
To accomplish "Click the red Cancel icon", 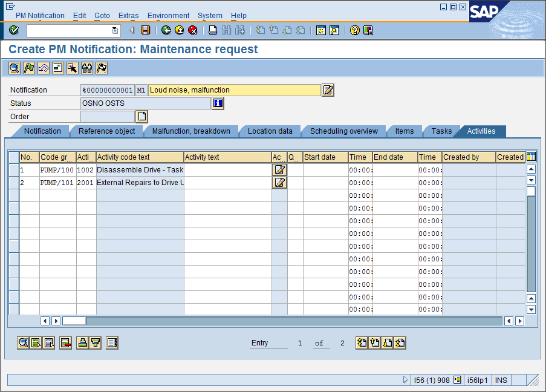I will point(192,30).
